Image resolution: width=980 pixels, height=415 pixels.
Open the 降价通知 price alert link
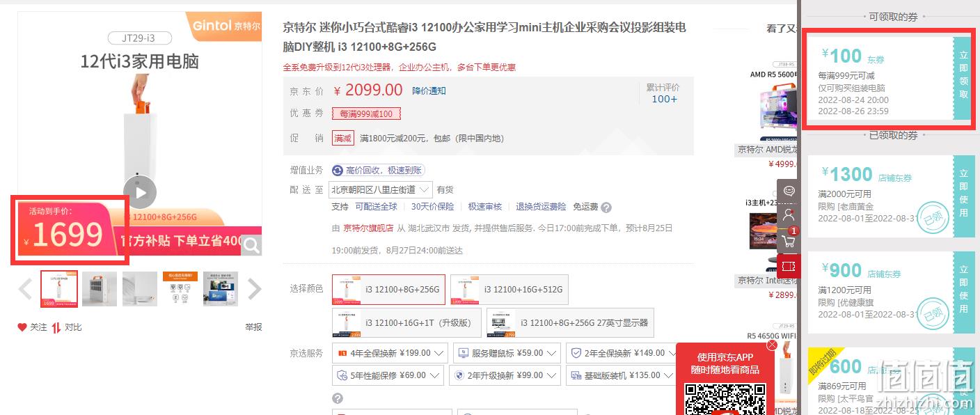click(x=429, y=91)
